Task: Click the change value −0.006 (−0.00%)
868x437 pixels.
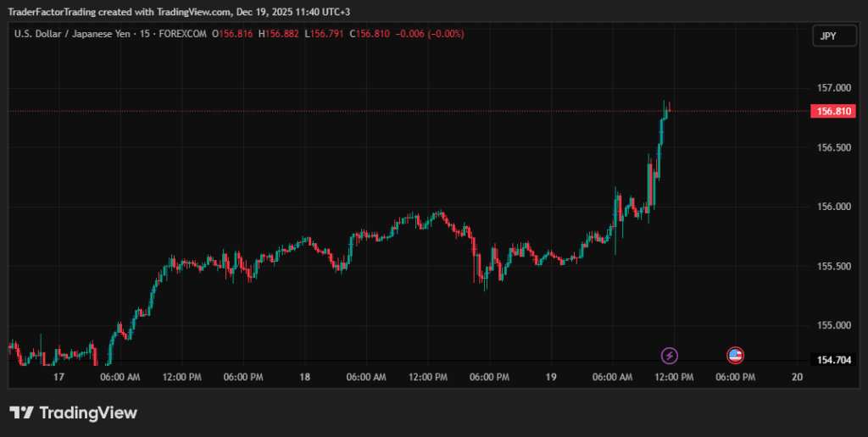Action: pos(430,34)
